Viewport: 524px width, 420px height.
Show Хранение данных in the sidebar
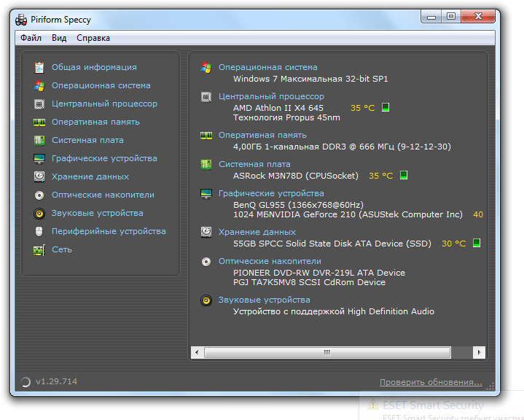[x=90, y=176]
